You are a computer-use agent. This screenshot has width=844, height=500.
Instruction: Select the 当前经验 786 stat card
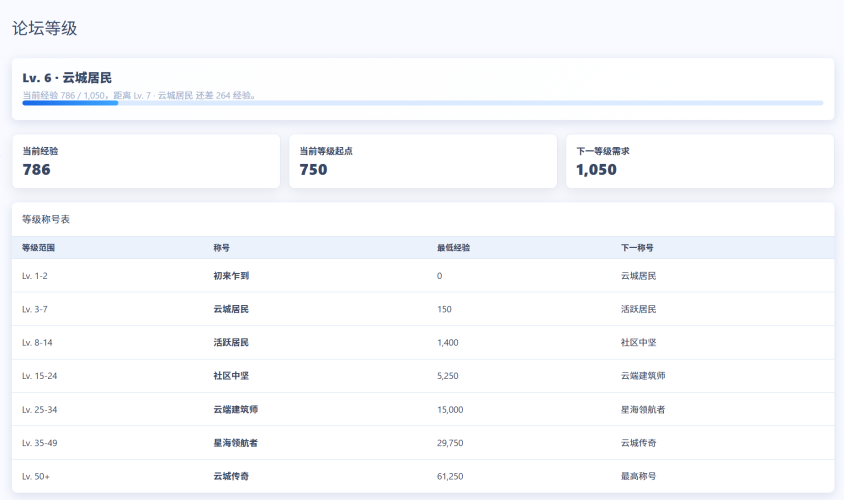pyautogui.click(x=146, y=161)
